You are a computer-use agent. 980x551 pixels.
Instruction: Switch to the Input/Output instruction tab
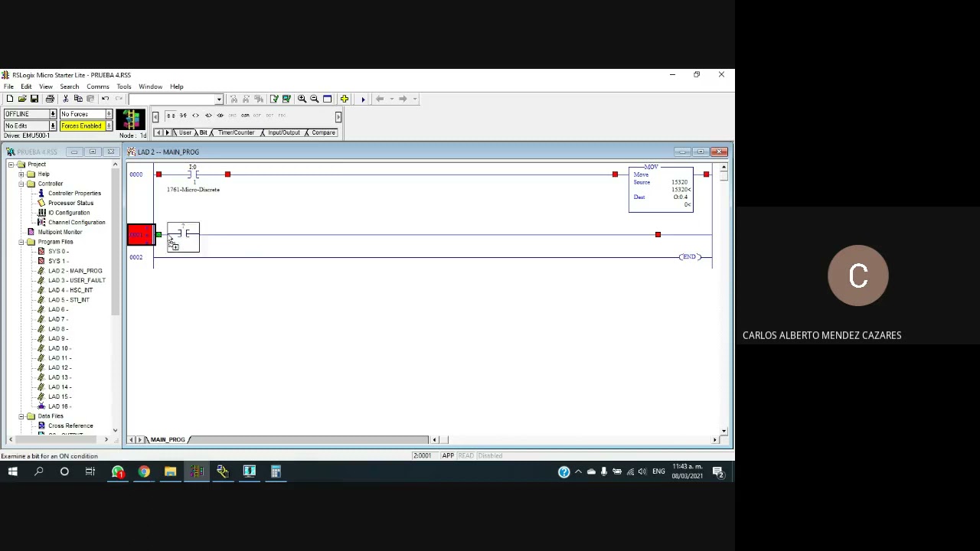(x=283, y=133)
